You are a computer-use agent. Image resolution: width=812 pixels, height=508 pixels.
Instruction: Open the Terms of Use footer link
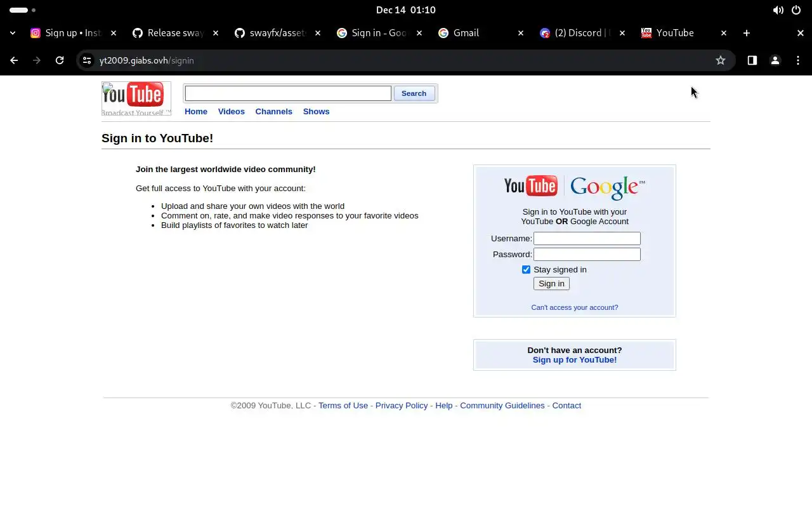click(x=343, y=406)
